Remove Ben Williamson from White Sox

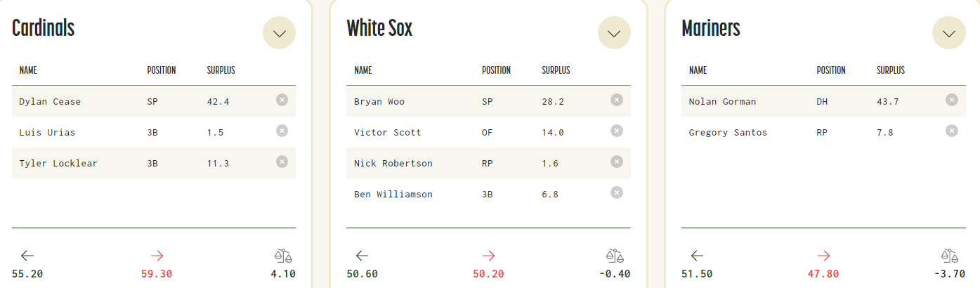pyautogui.click(x=616, y=192)
